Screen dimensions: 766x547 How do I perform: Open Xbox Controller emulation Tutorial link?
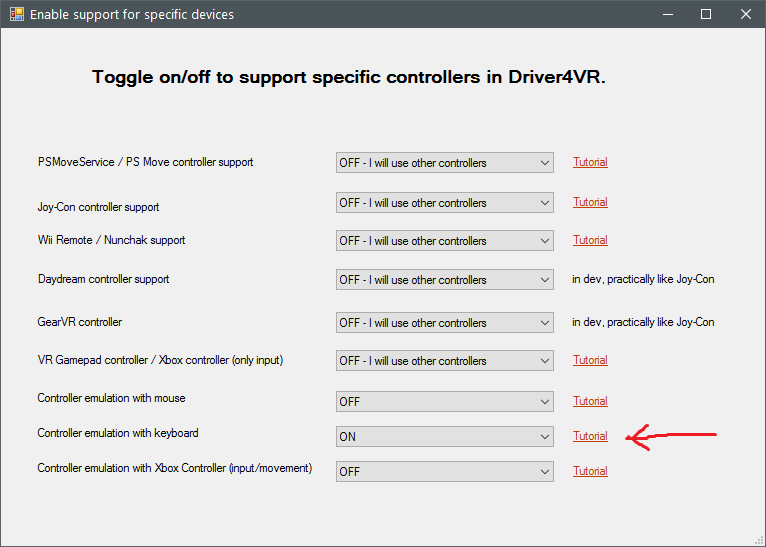pyautogui.click(x=590, y=471)
